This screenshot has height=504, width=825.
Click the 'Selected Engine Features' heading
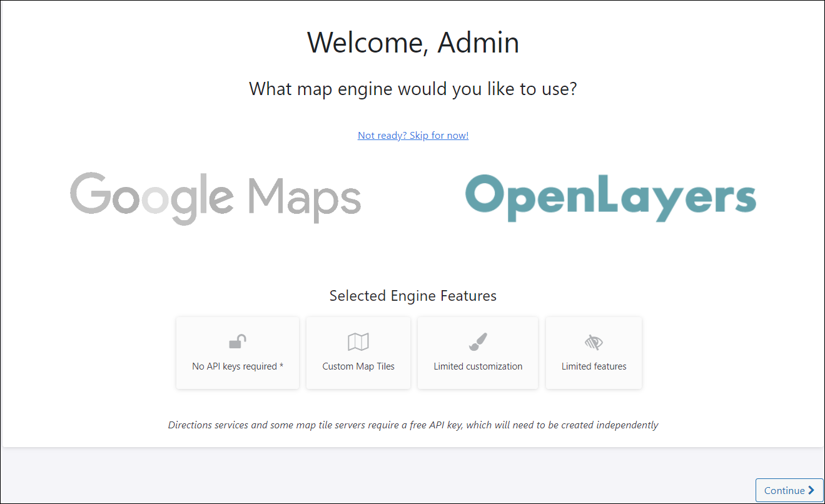(x=413, y=296)
